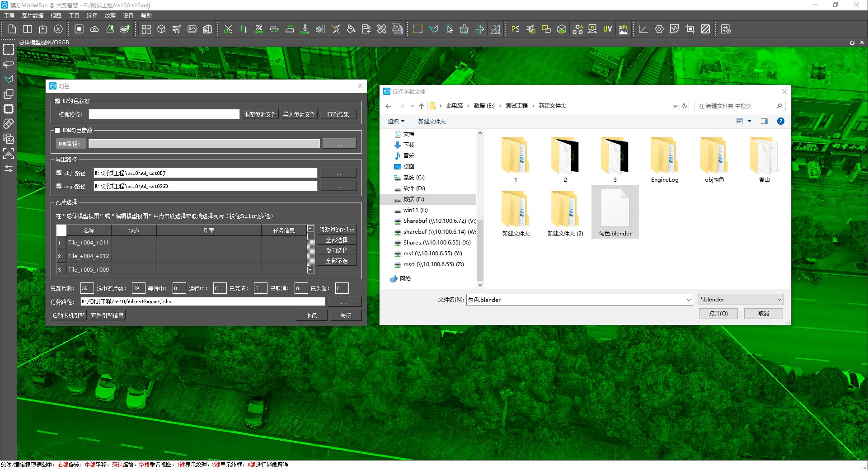The height and width of the screenshot is (470, 868).
Task: Uncheck the obj 路径 export checkbox
Action: [59, 173]
